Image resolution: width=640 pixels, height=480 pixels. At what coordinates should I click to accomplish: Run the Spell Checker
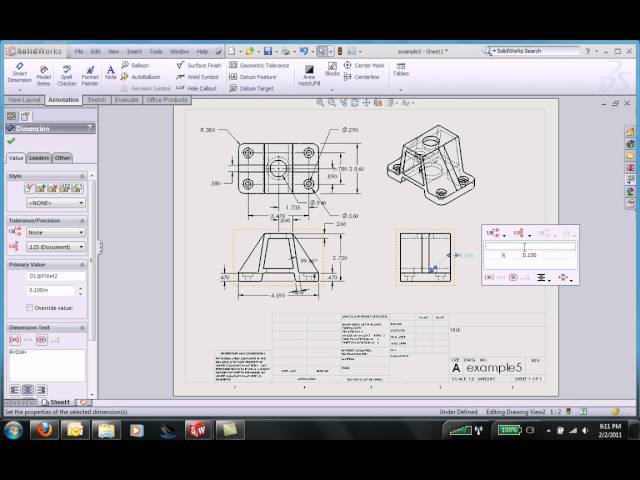coord(67,75)
